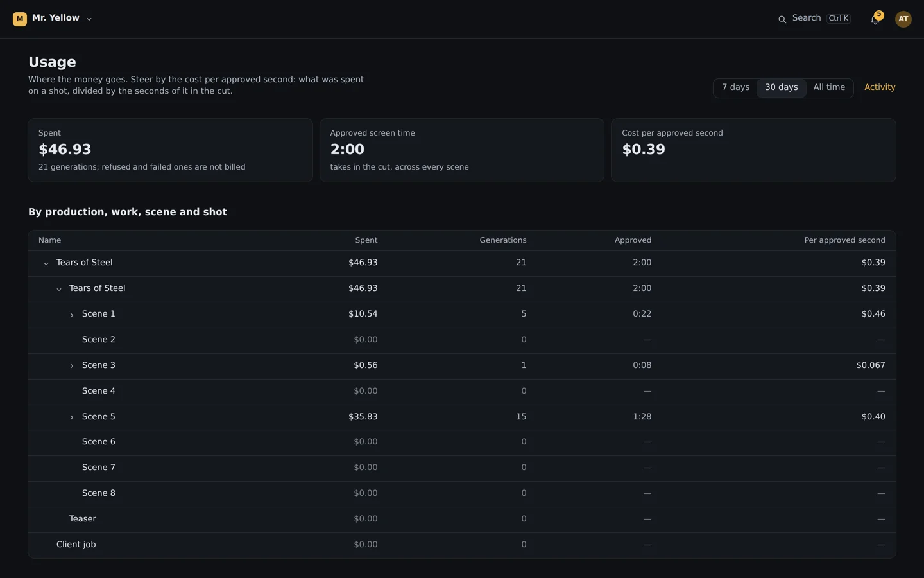Collapse the nested Tears of Steel work
Image resolution: width=924 pixels, height=578 pixels.
click(59, 289)
